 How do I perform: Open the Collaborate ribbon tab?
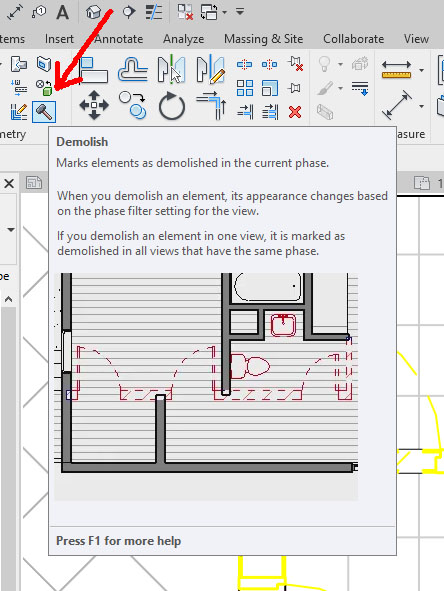point(354,39)
